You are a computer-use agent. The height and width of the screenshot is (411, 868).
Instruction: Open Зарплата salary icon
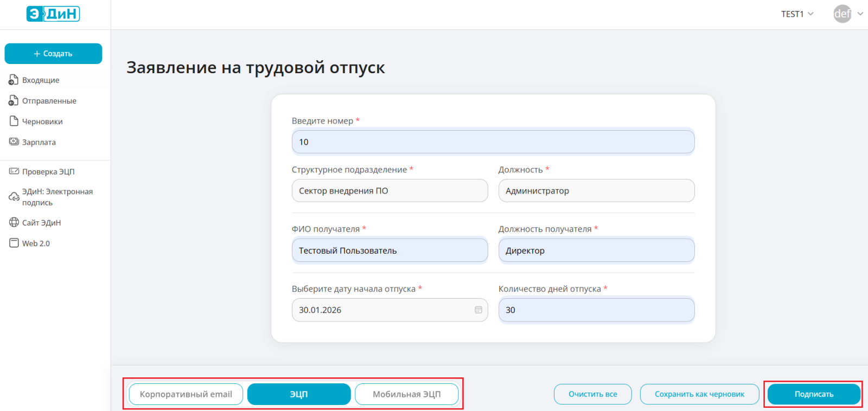point(14,142)
